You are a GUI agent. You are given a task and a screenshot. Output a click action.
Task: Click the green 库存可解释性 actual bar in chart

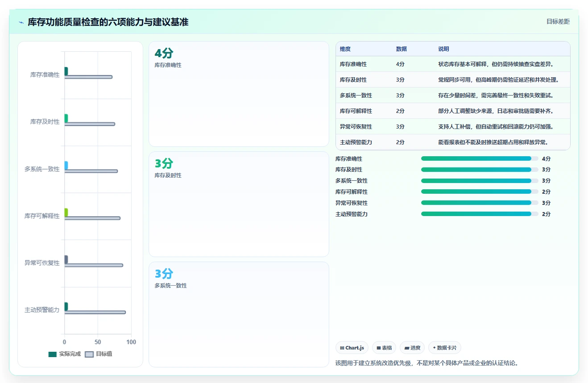66,212
